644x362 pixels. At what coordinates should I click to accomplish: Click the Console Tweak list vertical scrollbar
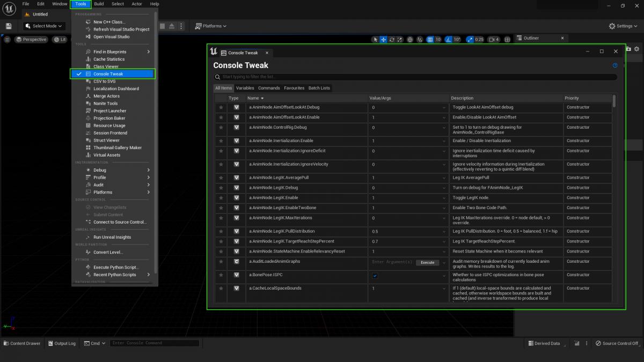pyautogui.click(x=614, y=101)
